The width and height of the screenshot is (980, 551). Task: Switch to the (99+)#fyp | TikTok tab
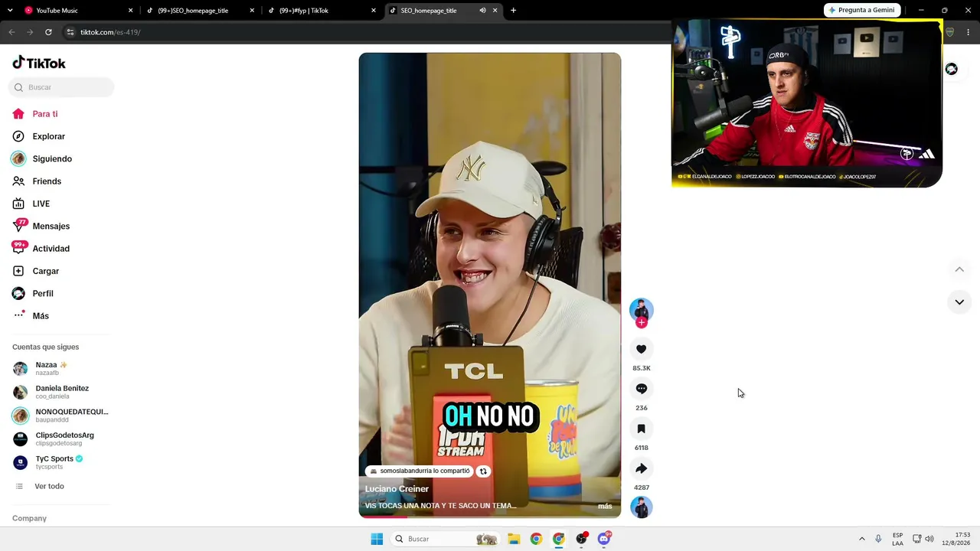(x=322, y=11)
